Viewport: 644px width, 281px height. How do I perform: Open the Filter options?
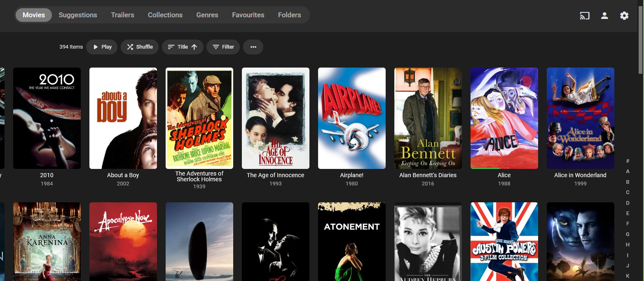[223, 47]
